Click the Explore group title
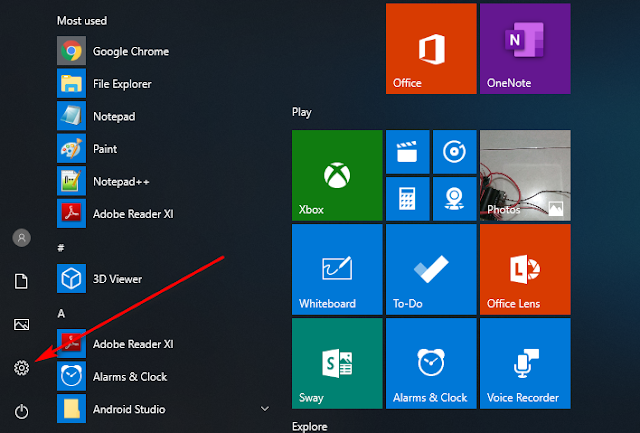 tap(309, 426)
